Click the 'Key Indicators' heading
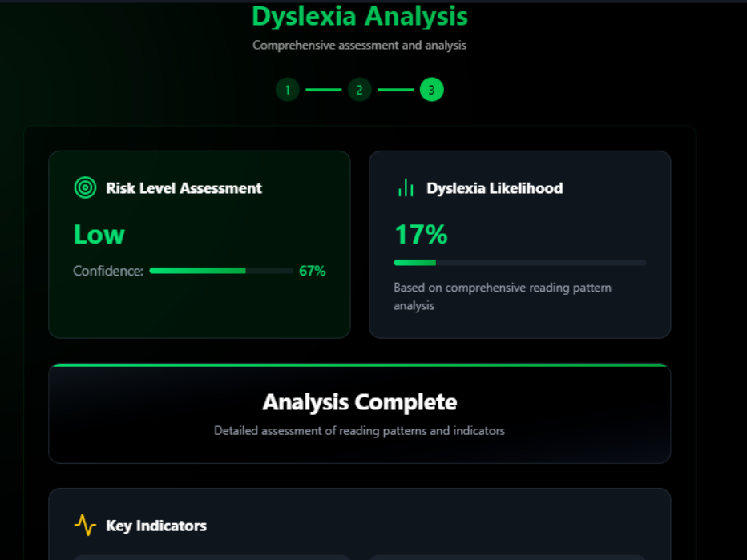The height and width of the screenshot is (560, 747). (156, 526)
